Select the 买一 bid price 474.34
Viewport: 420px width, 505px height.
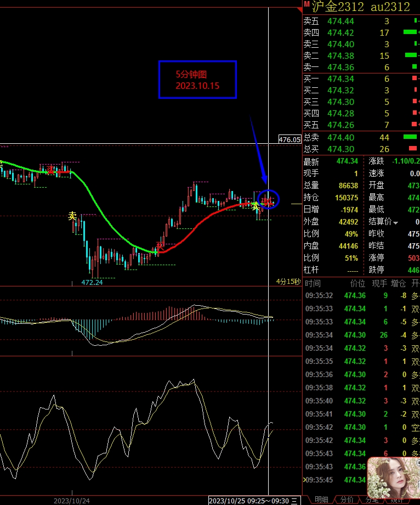pos(340,79)
